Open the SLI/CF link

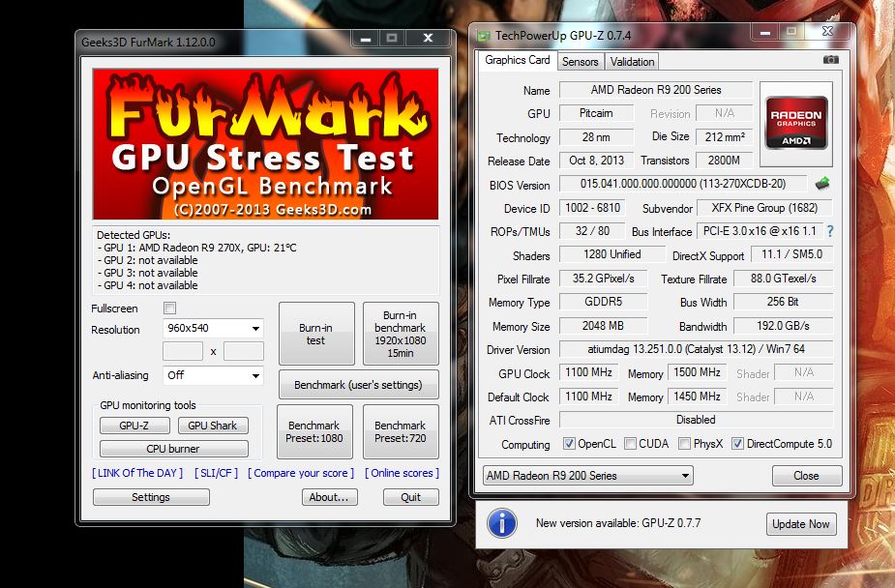coord(217,473)
